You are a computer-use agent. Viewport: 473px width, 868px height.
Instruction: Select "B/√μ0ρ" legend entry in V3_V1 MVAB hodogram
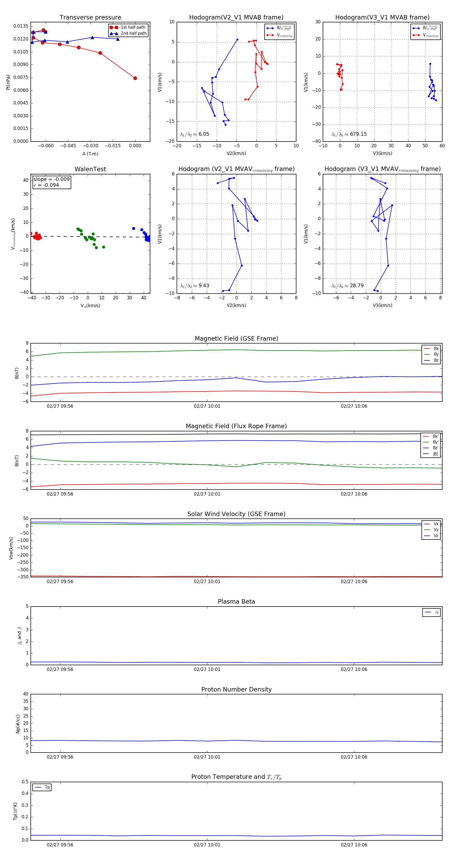tap(425, 28)
